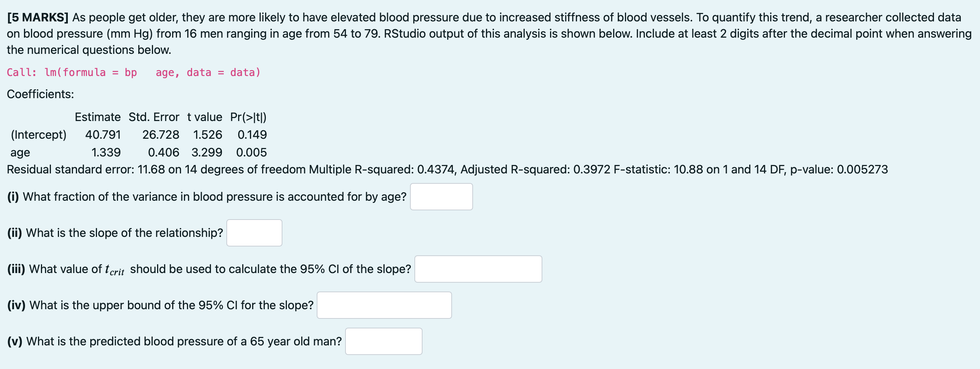This screenshot has width=980, height=369.
Task: Click the Std. Error column header
Action: (x=154, y=117)
